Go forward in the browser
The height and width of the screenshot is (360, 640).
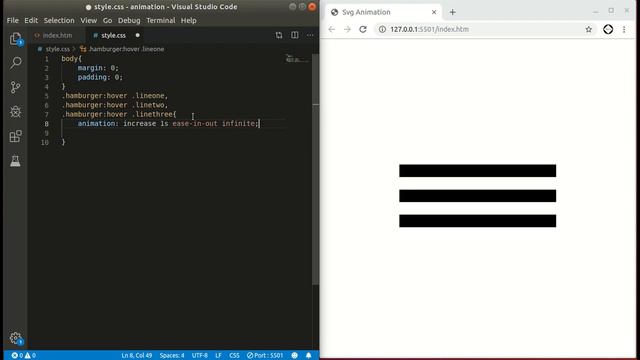347,29
